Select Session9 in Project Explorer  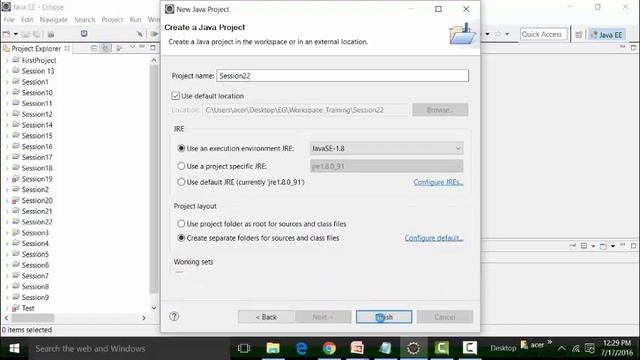tap(35, 297)
